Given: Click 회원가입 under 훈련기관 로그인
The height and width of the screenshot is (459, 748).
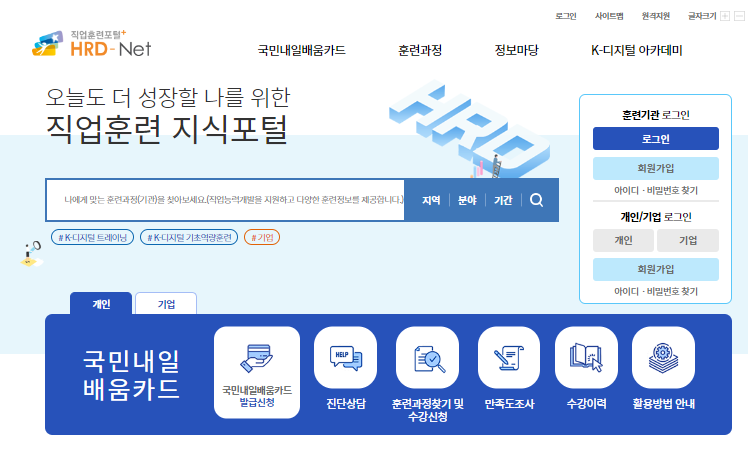Looking at the screenshot, I should pyautogui.click(x=655, y=168).
